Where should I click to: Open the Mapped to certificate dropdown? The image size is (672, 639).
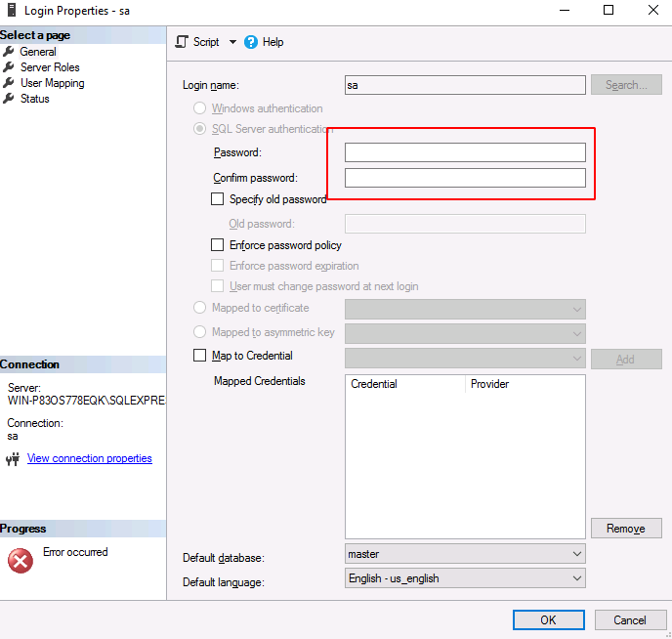(465, 309)
